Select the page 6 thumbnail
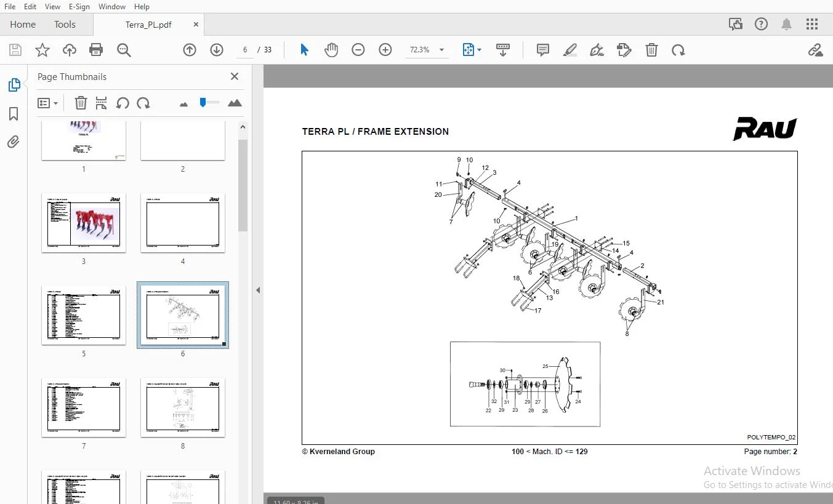833x504 pixels. pos(183,315)
